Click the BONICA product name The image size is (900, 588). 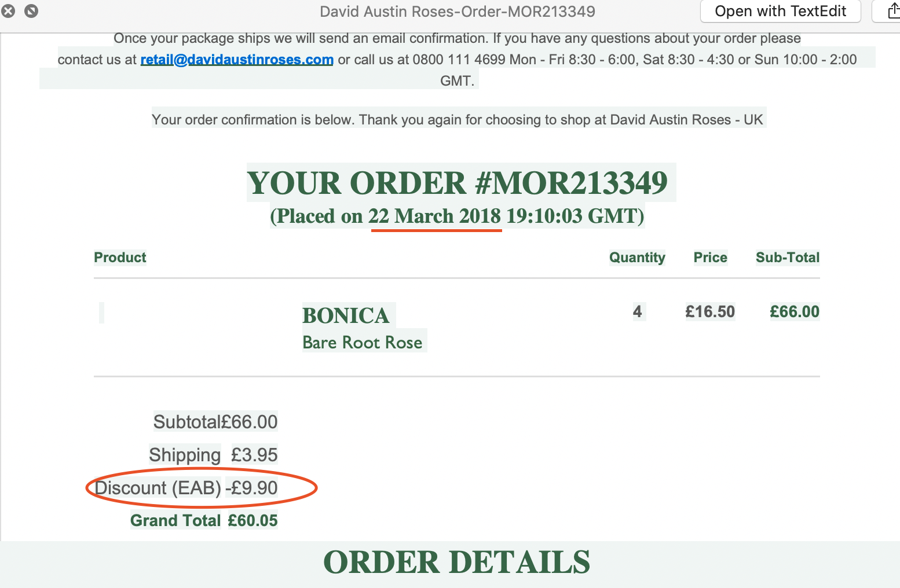[346, 315]
